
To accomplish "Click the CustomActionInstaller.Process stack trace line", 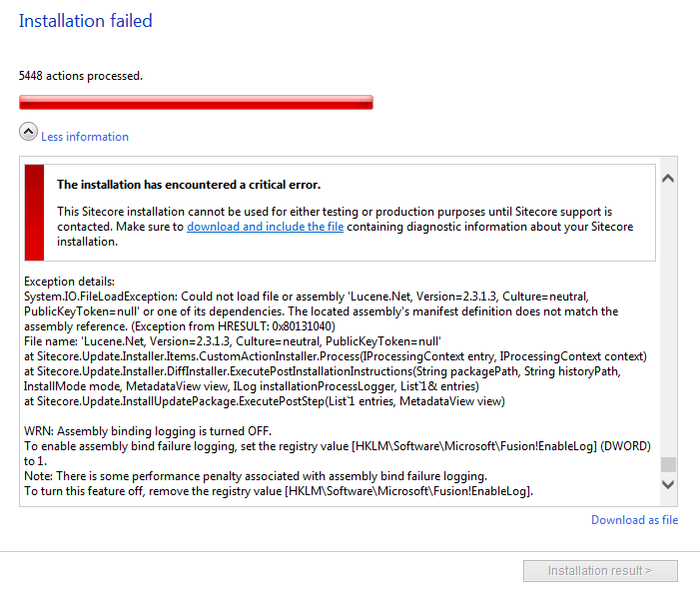I will 336,356.
